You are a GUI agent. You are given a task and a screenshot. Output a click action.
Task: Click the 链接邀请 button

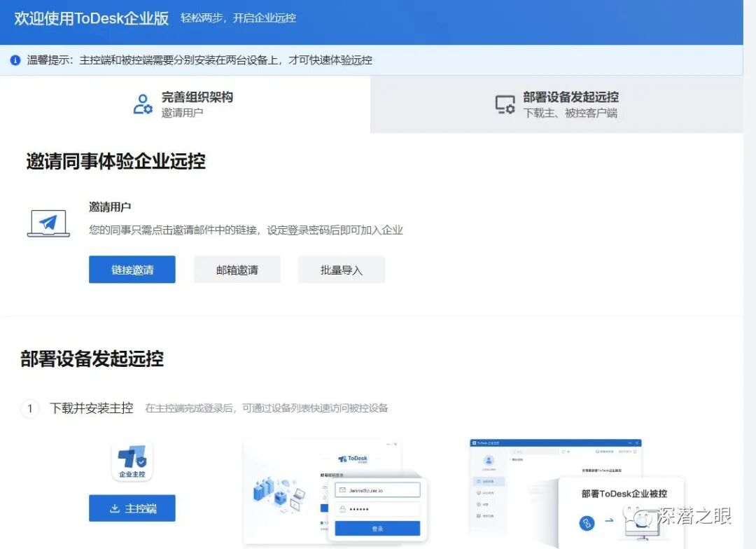132,269
